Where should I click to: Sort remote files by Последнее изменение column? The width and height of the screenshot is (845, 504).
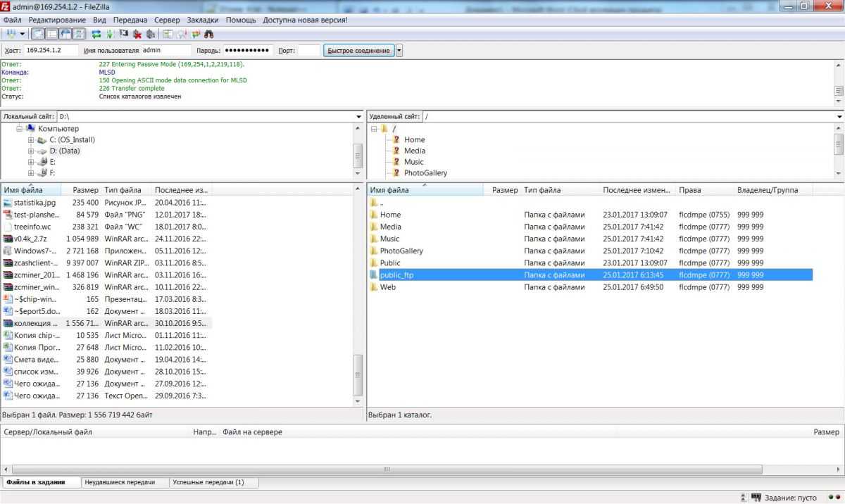(x=636, y=190)
